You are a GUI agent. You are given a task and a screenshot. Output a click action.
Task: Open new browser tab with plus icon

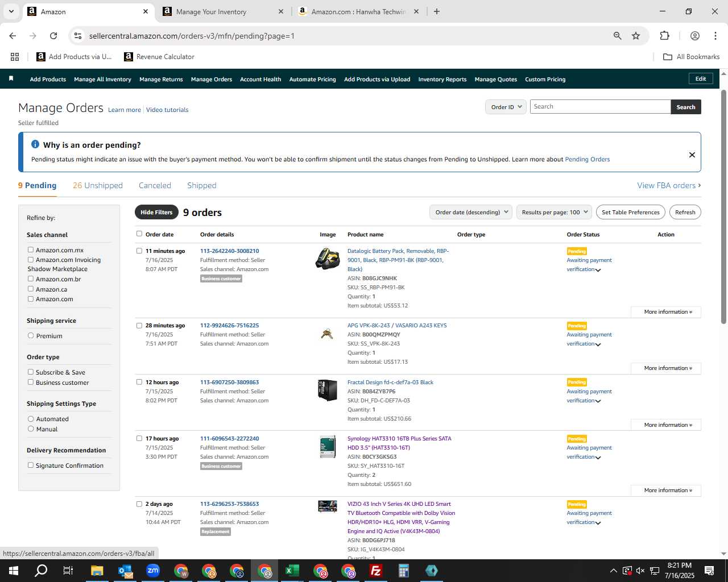pos(437,11)
